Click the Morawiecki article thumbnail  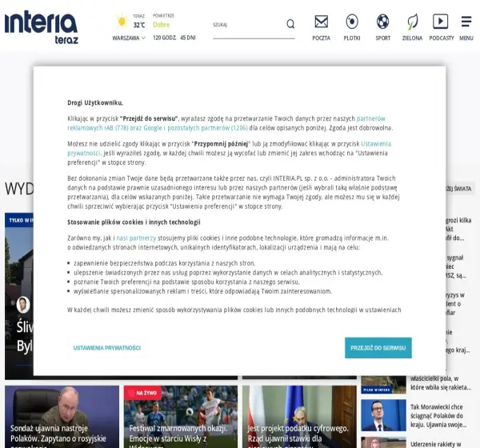tap(383, 415)
